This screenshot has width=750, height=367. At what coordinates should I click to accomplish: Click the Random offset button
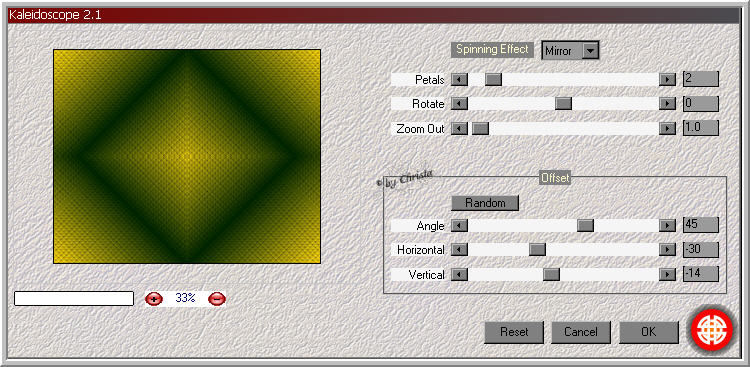click(485, 203)
